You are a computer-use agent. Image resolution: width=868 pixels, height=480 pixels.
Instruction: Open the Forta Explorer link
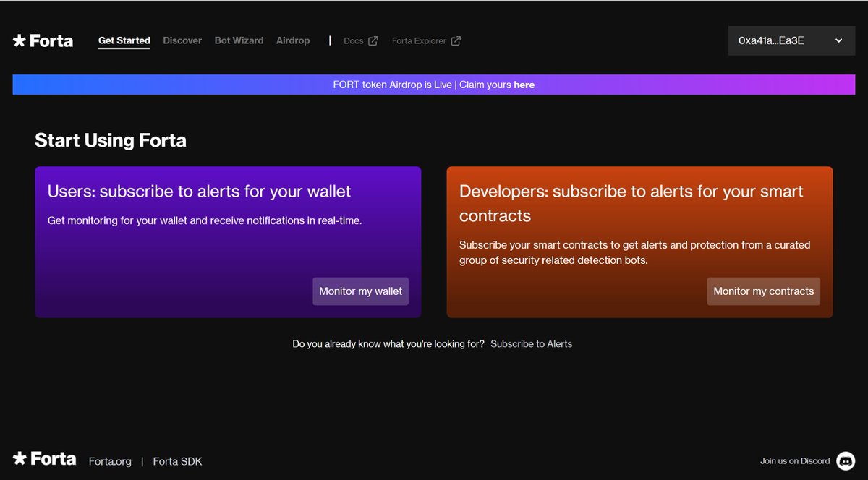pyautogui.click(x=419, y=41)
